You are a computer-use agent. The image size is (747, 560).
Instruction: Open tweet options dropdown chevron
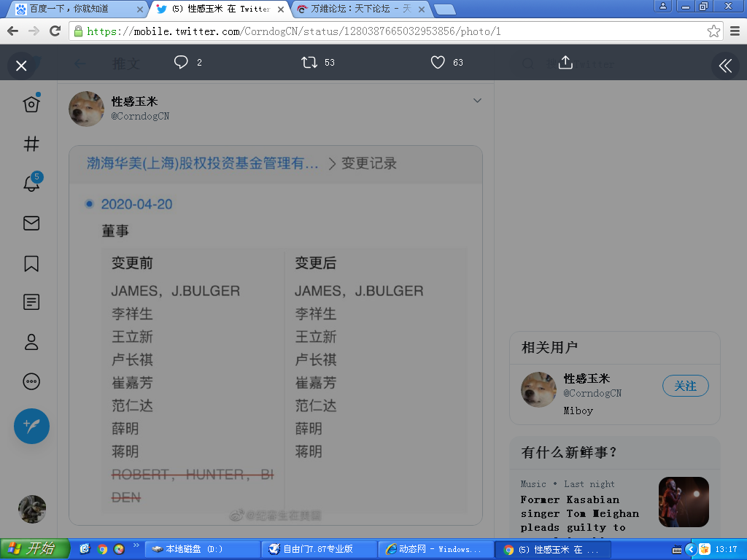click(x=477, y=101)
